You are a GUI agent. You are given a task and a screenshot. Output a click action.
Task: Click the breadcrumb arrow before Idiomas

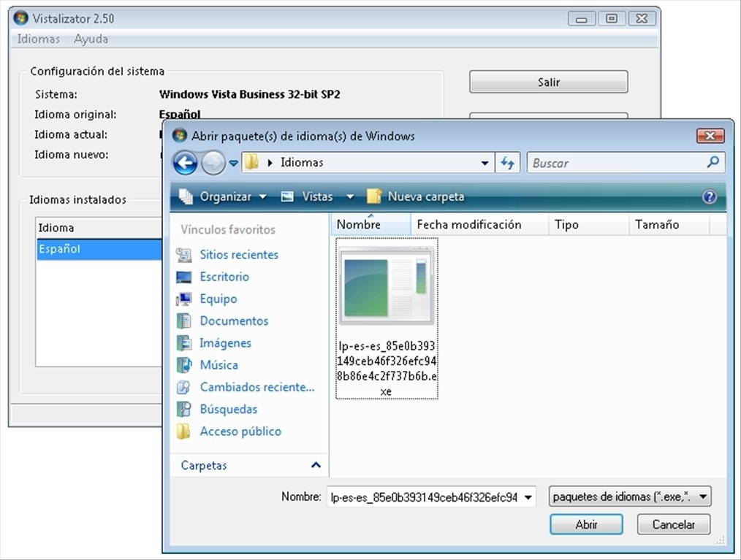[270, 163]
